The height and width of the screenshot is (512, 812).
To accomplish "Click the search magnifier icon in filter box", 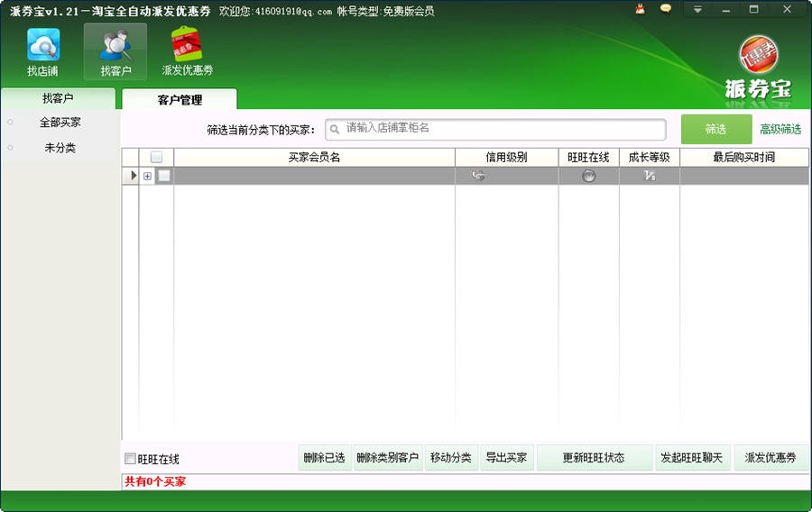I will pos(335,129).
